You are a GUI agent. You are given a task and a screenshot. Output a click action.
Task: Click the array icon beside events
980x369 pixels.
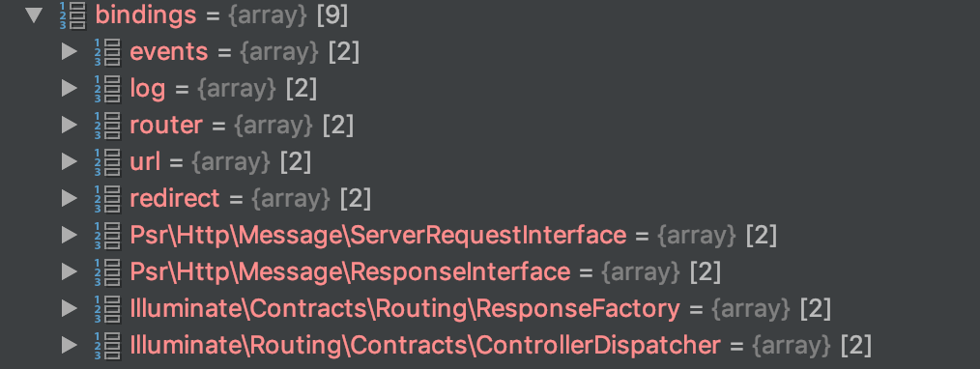(107, 52)
